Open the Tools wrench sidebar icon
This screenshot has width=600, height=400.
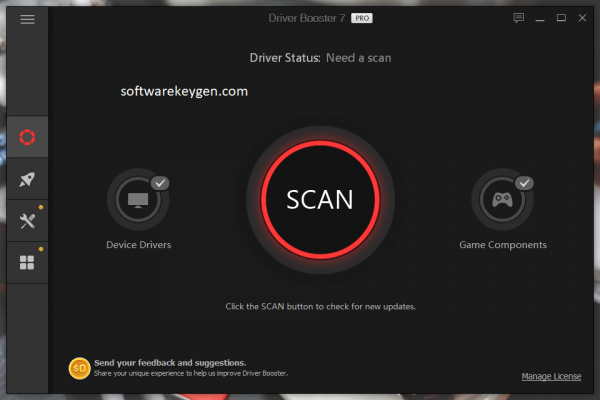(27, 221)
